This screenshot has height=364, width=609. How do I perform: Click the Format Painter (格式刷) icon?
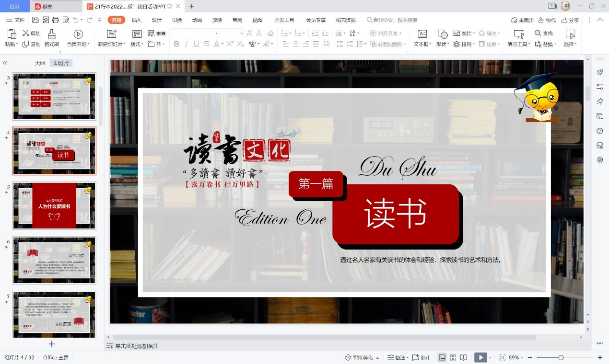click(51, 34)
